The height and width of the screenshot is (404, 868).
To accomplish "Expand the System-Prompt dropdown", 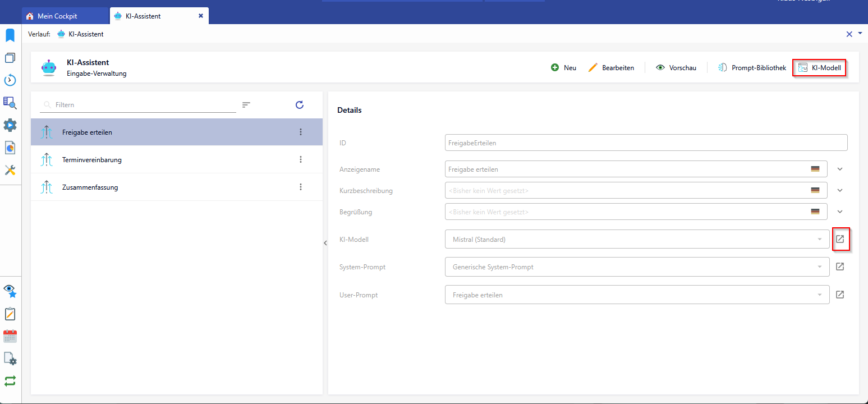I will (819, 267).
